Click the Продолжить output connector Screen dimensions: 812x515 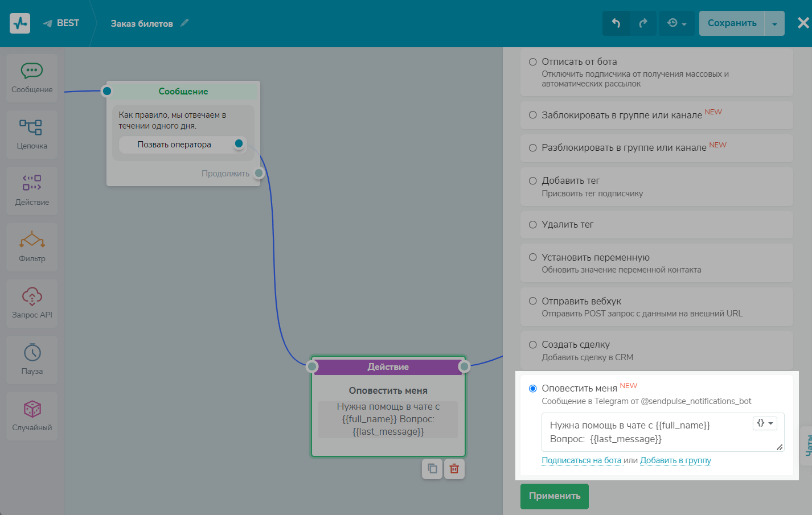pos(259,173)
